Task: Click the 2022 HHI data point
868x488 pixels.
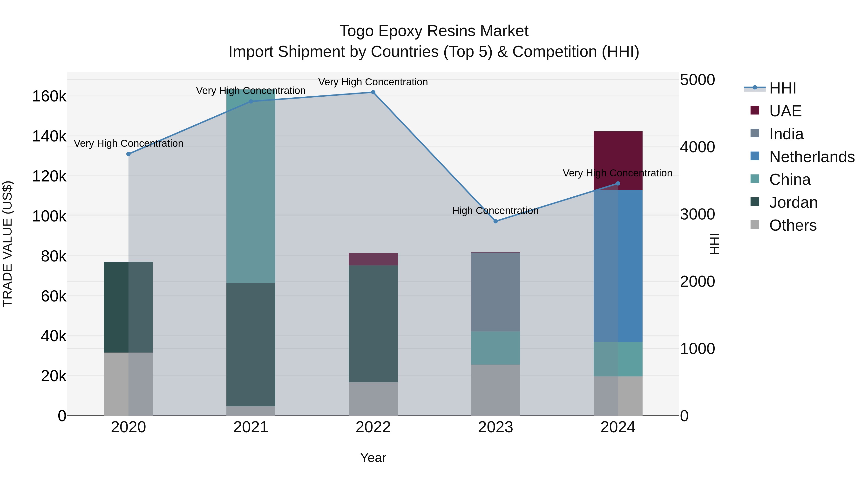Action: [373, 92]
